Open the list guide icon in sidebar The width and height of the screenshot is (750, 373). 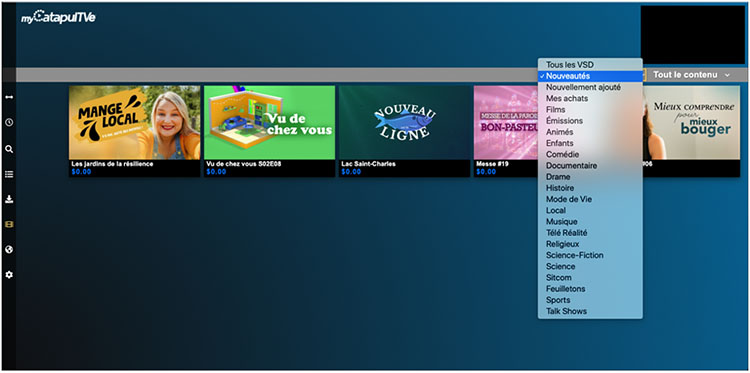[x=9, y=174]
